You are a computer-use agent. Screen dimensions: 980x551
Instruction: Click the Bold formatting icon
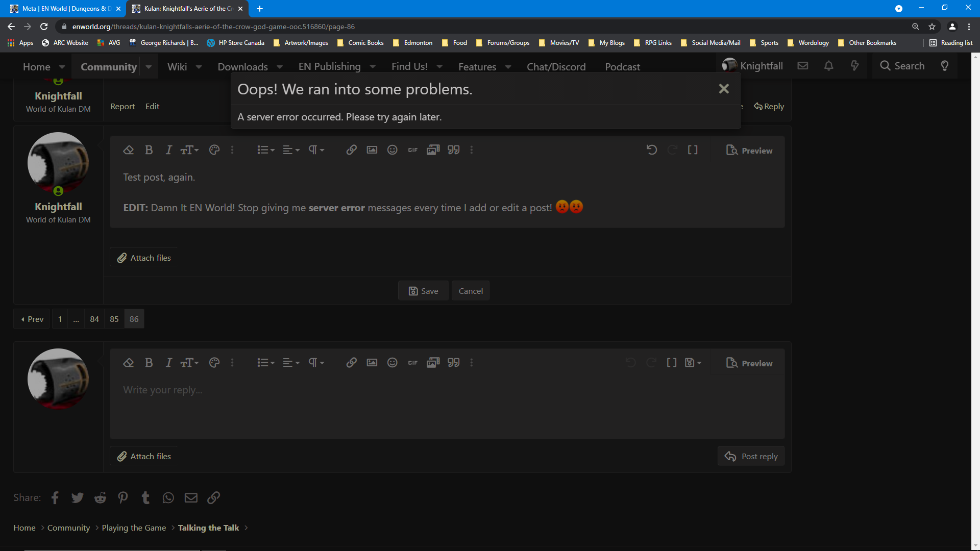pos(149,149)
